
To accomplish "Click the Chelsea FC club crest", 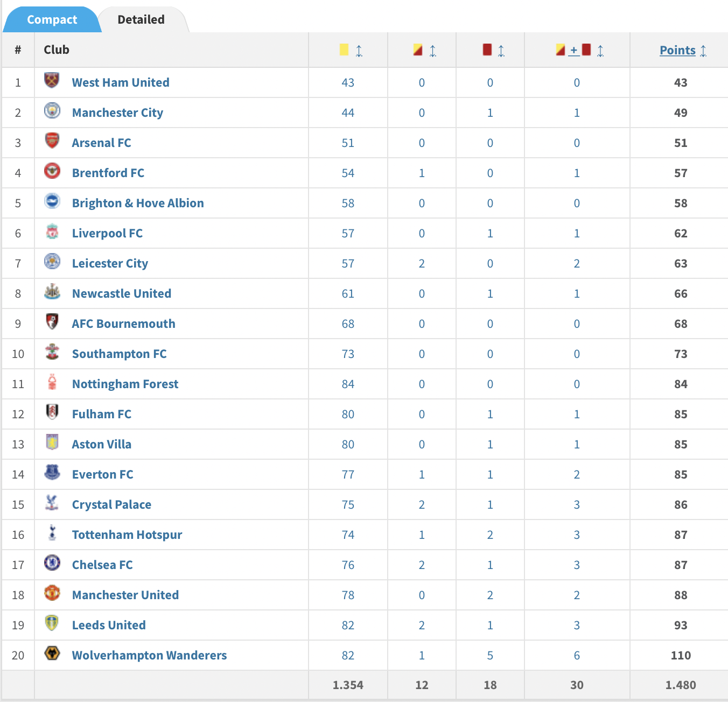I will (x=52, y=563).
